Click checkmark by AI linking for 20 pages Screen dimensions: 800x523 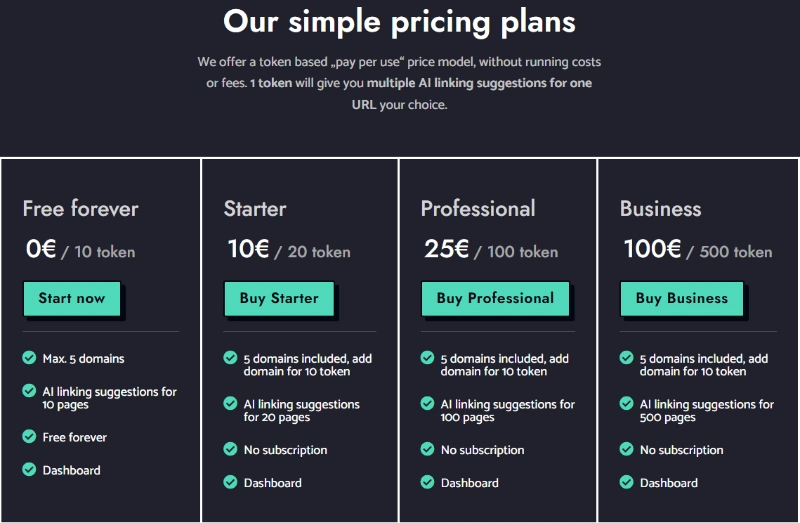(x=230, y=404)
